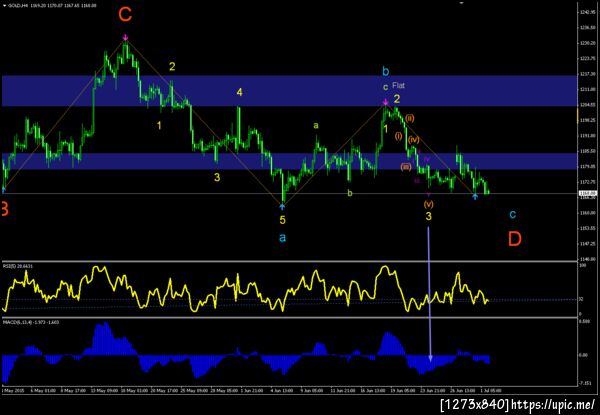Viewport: 600px width, 415px height.
Task: Select the cyan 'b' label above Flat
Action: tap(386, 71)
